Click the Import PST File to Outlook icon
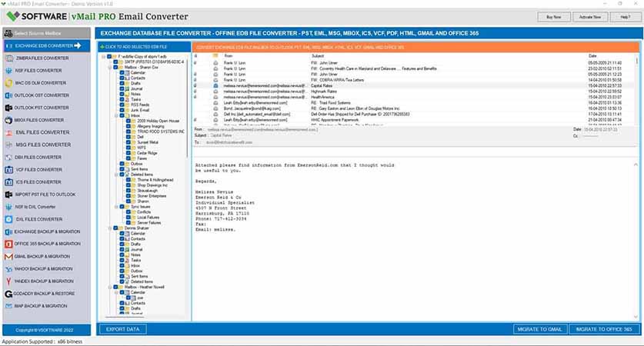The width and height of the screenshot is (644, 346). pos(8,195)
